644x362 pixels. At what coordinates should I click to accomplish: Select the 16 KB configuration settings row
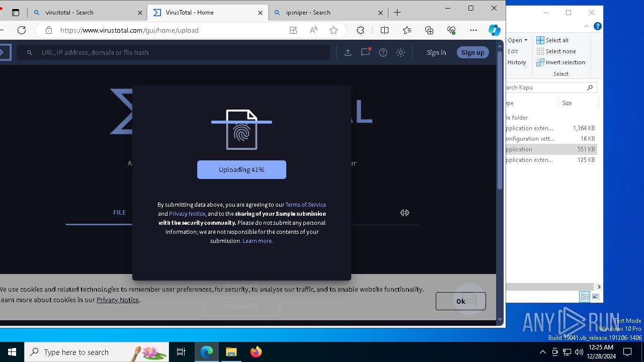point(551,139)
